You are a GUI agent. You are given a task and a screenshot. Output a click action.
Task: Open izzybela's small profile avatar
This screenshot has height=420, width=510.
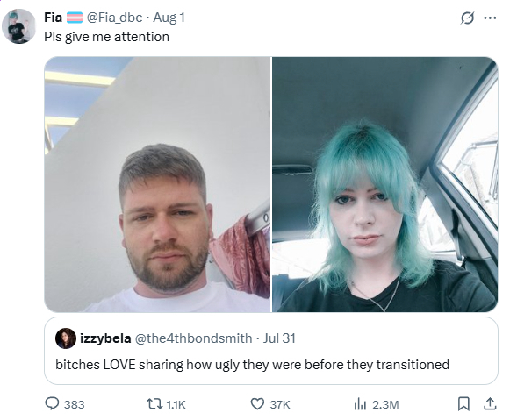(66, 338)
